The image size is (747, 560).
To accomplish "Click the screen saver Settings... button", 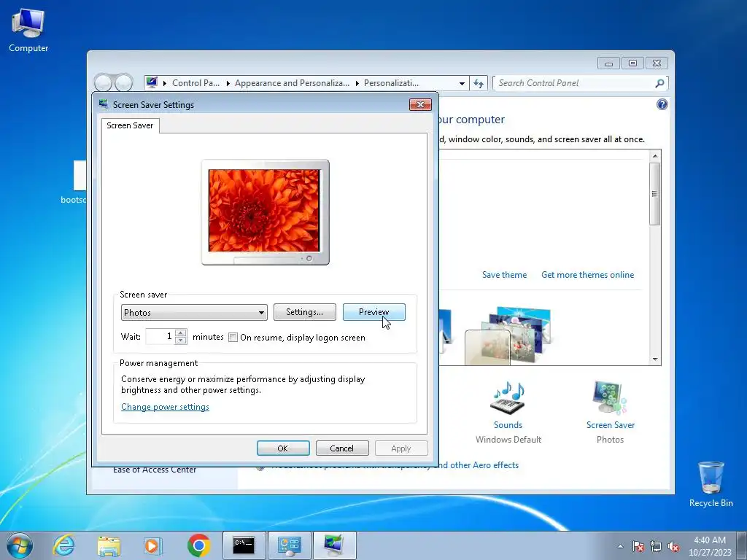I will [304, 312].
